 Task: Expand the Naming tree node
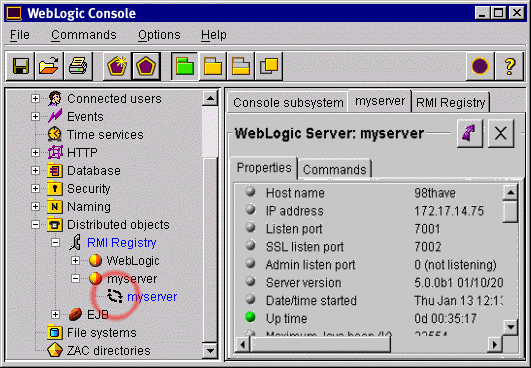click(x=35, y=206)
